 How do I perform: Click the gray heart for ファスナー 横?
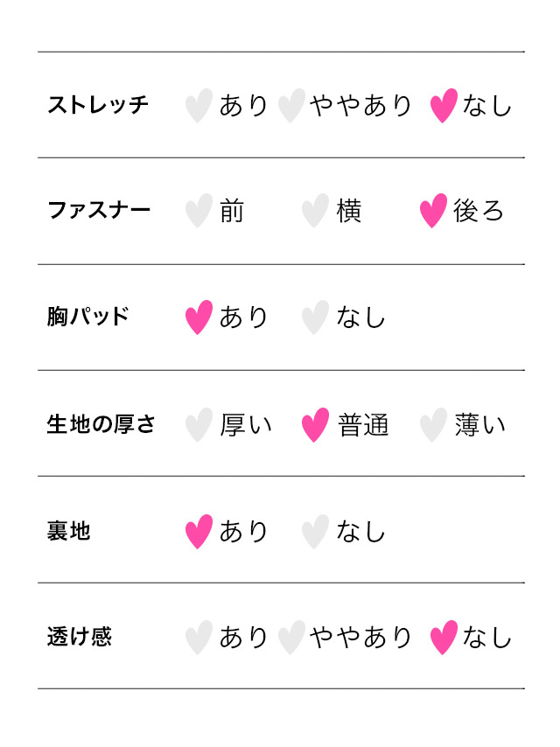pyautogui.click(x=315, y=212)
